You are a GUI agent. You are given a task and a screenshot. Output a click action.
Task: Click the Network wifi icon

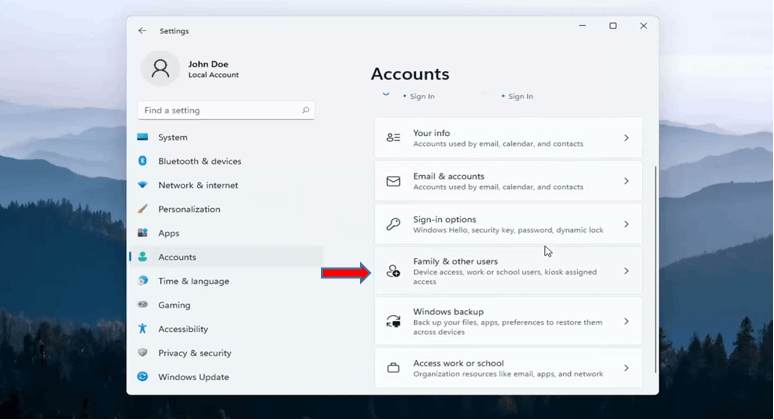point(143,185)
